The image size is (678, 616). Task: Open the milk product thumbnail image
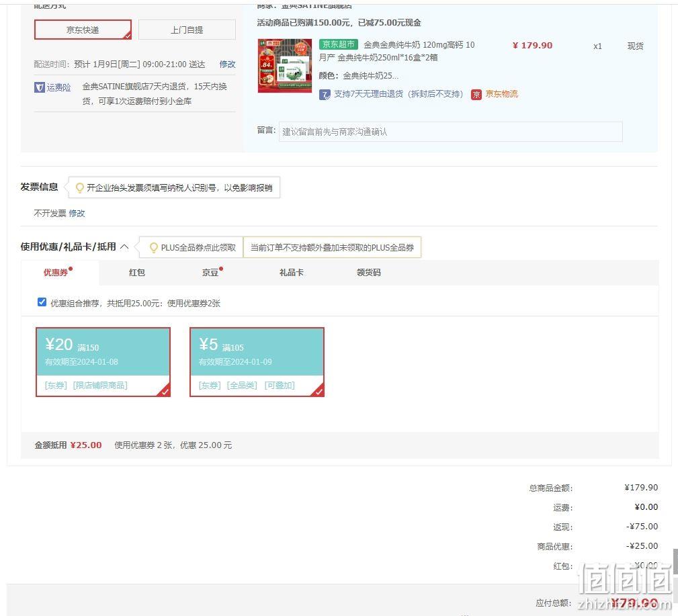(284, 66)
